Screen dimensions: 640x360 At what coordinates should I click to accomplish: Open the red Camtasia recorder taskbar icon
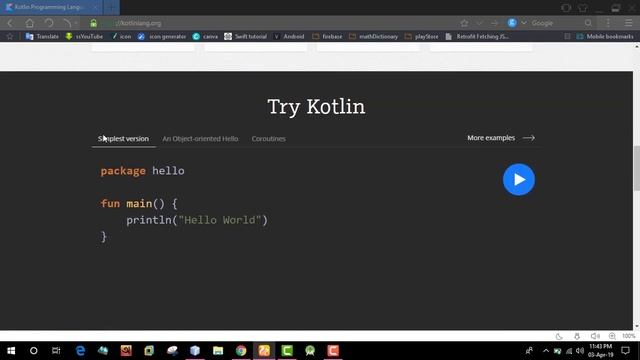pyautogui.click(x=333, y=351)
